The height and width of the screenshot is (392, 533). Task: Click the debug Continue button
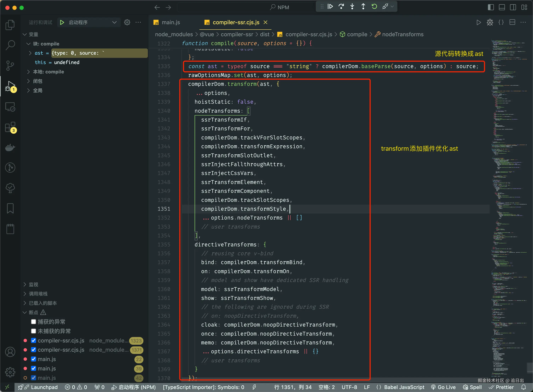pyautogui.click(x=330, y=7)
